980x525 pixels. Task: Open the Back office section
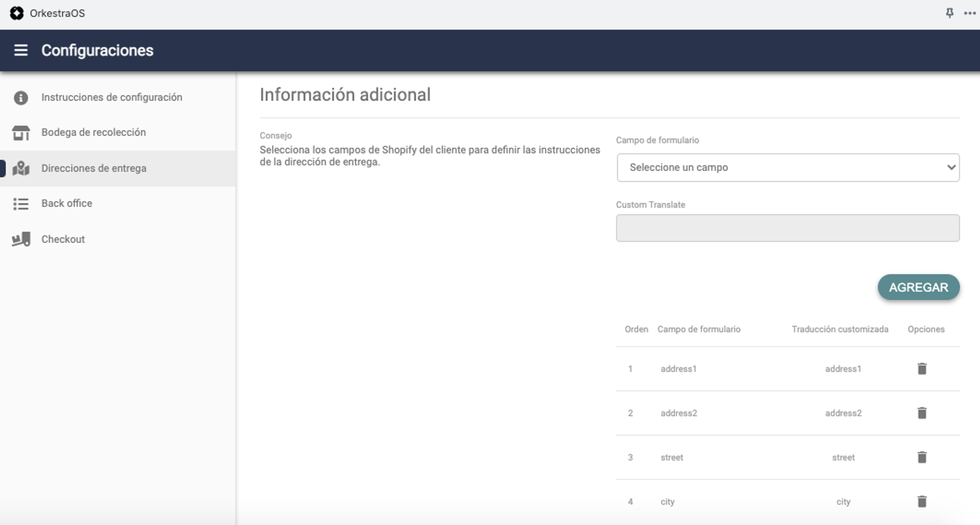[67, 203]
